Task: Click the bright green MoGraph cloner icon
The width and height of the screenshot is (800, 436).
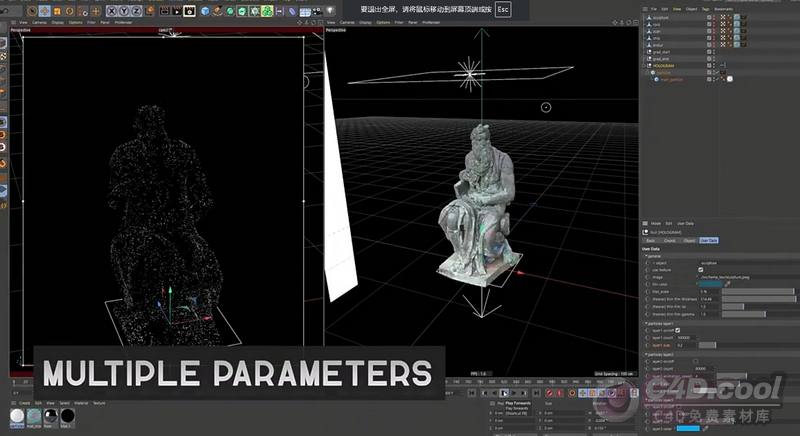Action: [267, 11]
